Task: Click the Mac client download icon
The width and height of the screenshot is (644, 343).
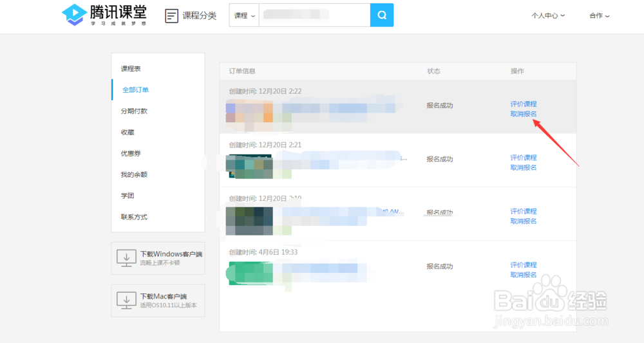Action: click(126, 301)
